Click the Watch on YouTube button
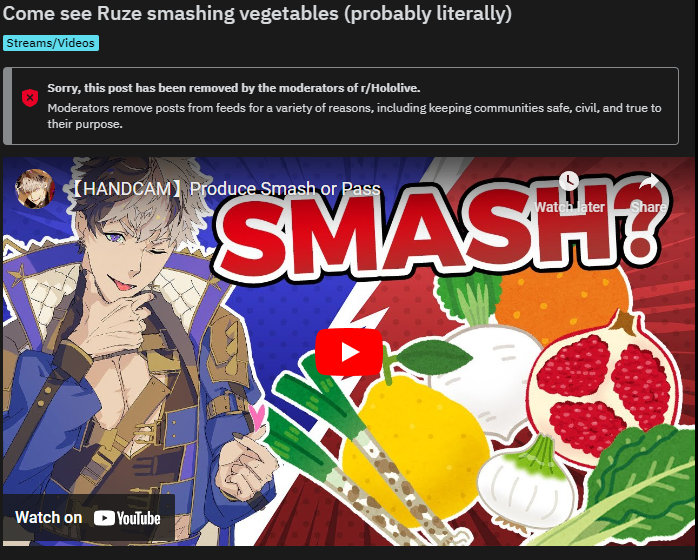Image resolution: width=698 pixels, height=560 pixels. pyautogui.click(x=88, y=518)
